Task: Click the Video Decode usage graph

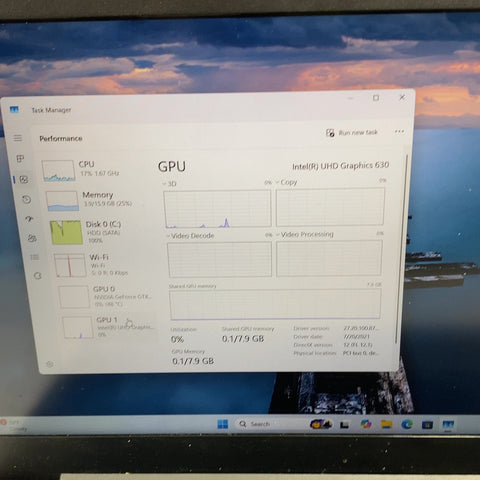Action: click(220, 260)
